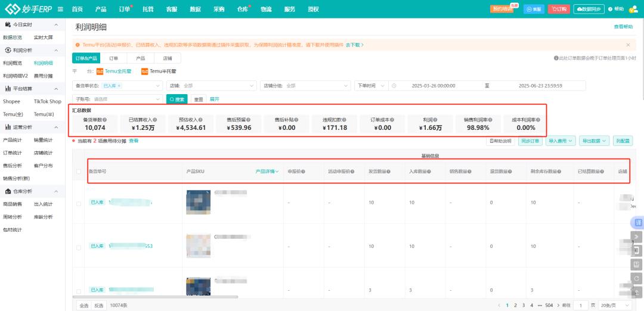Image resolution: width=644 pixels, height=311 pixels.
Task: Click the refresh icon in right floating bar
Action: [x=637, y=278]
